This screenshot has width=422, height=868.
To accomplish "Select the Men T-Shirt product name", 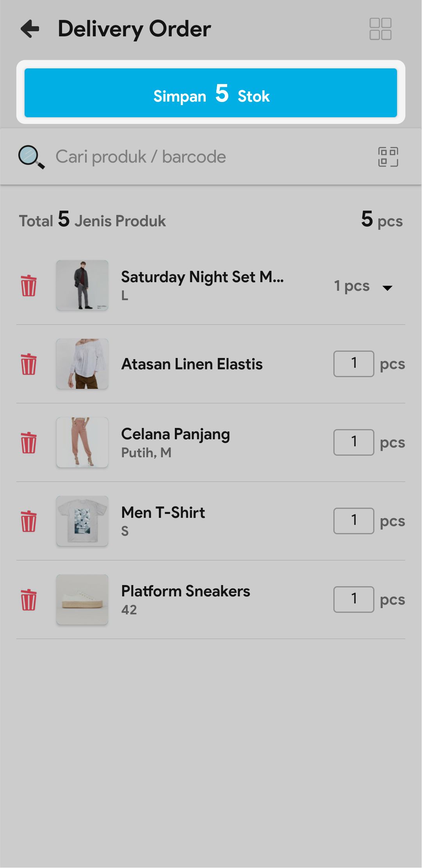I will point(163,513).
